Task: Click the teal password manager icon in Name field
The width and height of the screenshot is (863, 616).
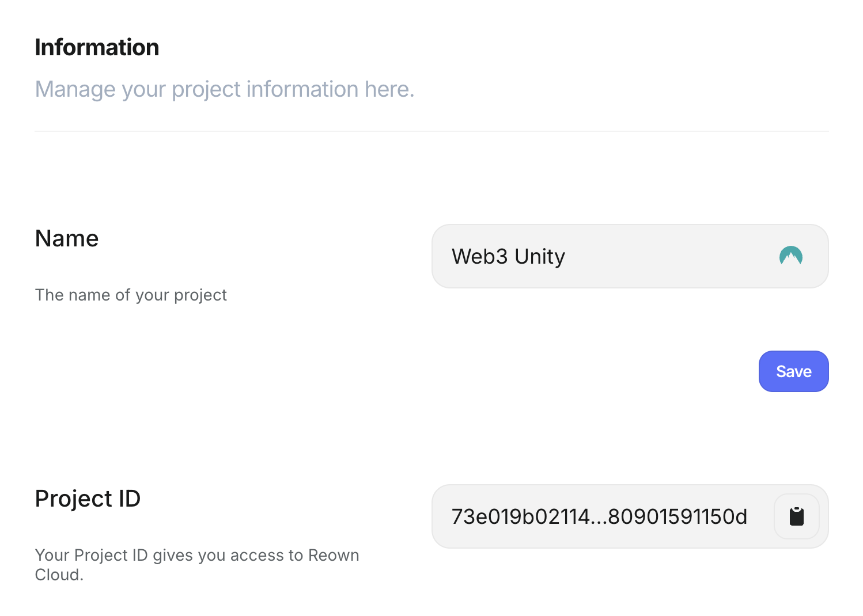Action: click(790, 256)
